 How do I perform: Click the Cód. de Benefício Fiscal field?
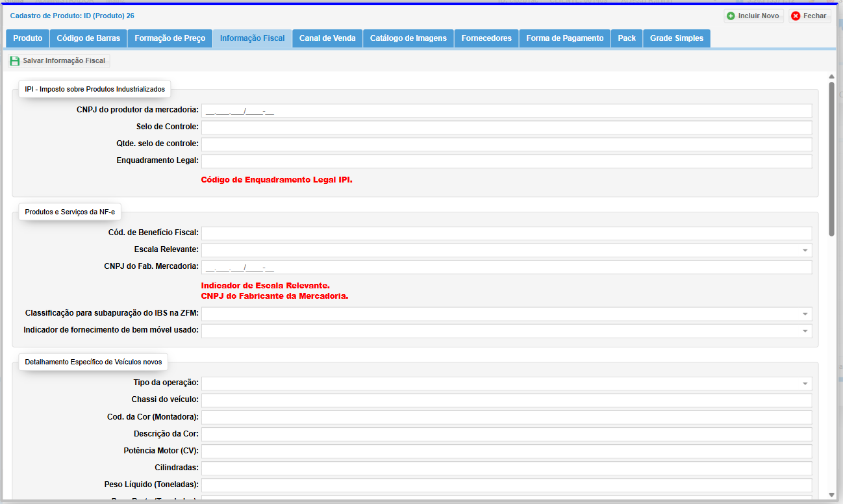[x=506, y=233]
